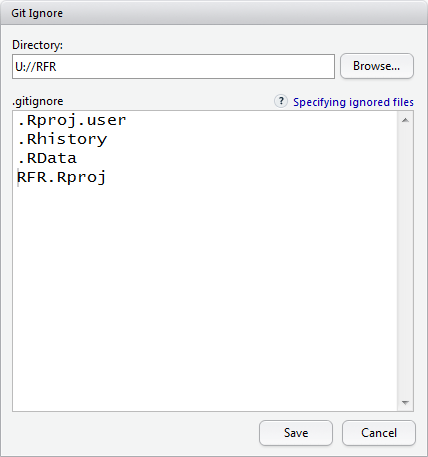Open the Specifying ignored files link
The width and height of the screenshot is (428, 457).
353,102
